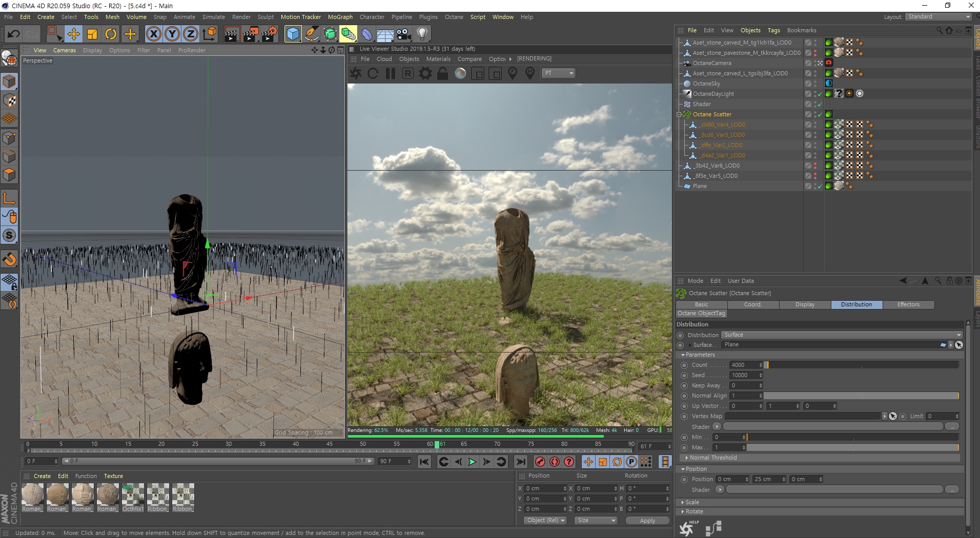This screenshot has height=538, width=980.
Task: Open Object (Rel) coordinate dropdown
Action: point(545,520)
